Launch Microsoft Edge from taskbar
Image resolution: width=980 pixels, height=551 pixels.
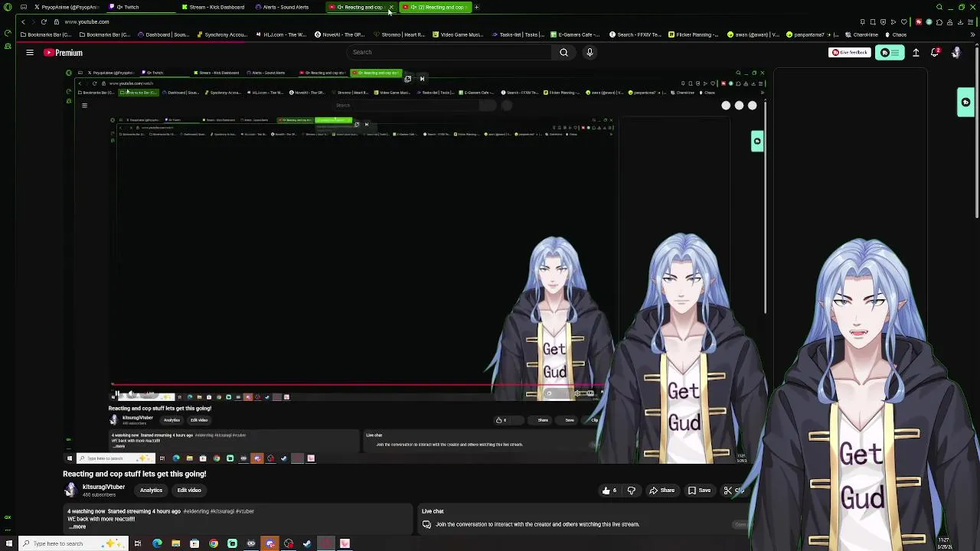157,543
